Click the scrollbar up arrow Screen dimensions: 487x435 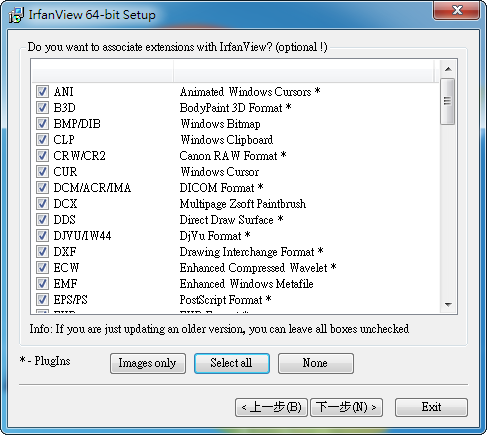coord(448,69)
